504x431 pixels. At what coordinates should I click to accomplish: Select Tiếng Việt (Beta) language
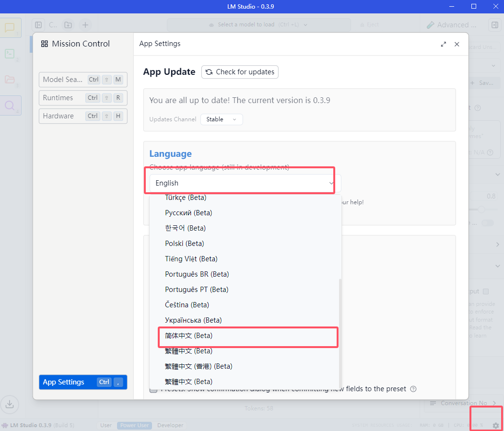[x=244, y=259]
